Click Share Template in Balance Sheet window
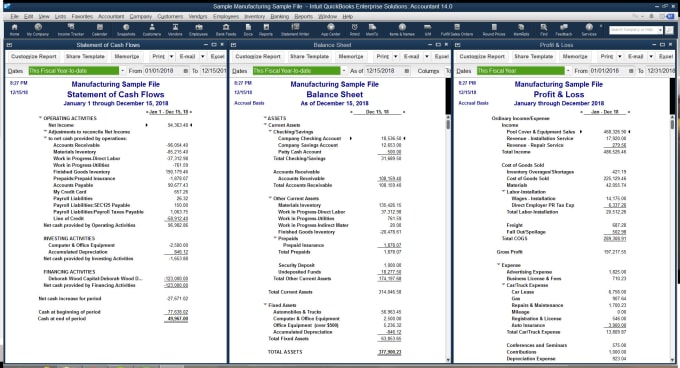The image size is (680, 368). point(309,57)
